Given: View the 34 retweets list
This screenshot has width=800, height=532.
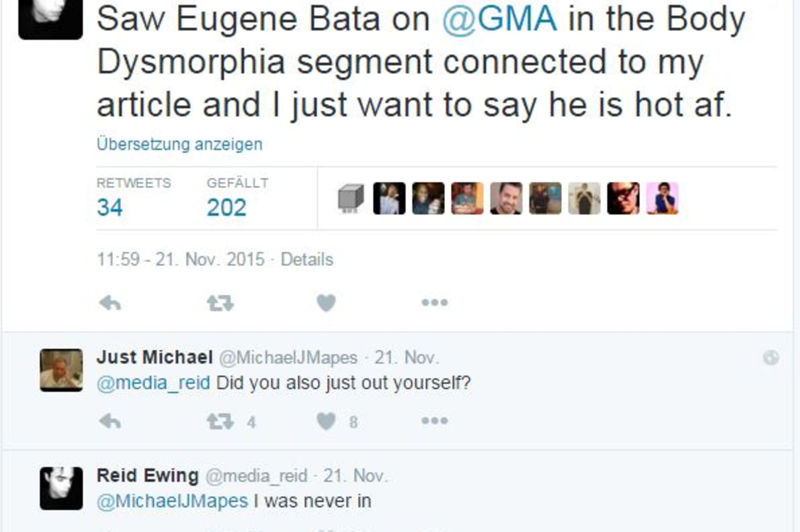Looking at the screenshot, I should click(x=110, y=207).
